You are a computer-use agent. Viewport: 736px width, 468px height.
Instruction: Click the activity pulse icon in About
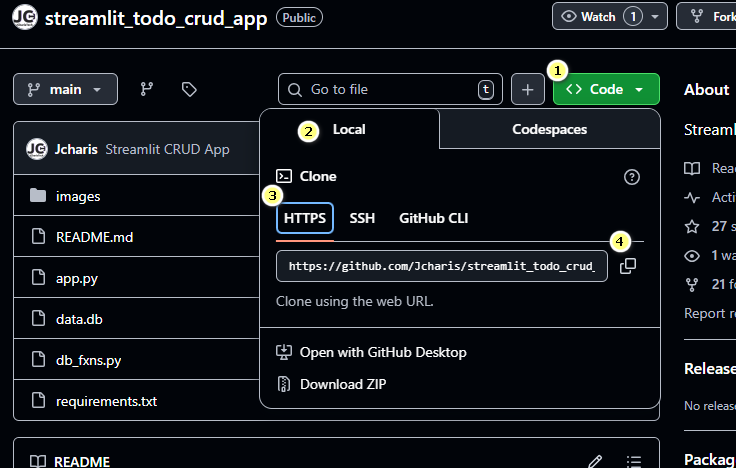pos(692,198)
